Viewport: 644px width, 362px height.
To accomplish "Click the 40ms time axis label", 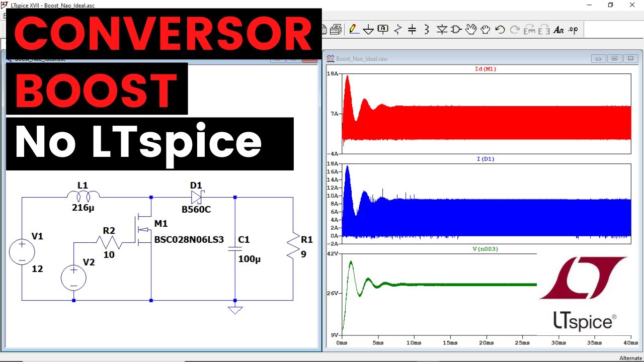I will pos(631,343).
